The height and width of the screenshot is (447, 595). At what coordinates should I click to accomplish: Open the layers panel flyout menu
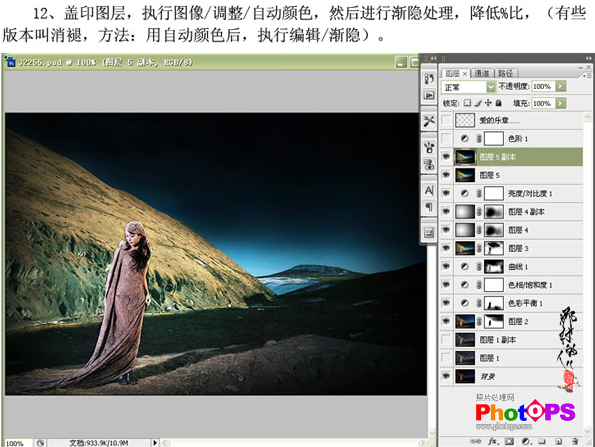coord(587,75)
